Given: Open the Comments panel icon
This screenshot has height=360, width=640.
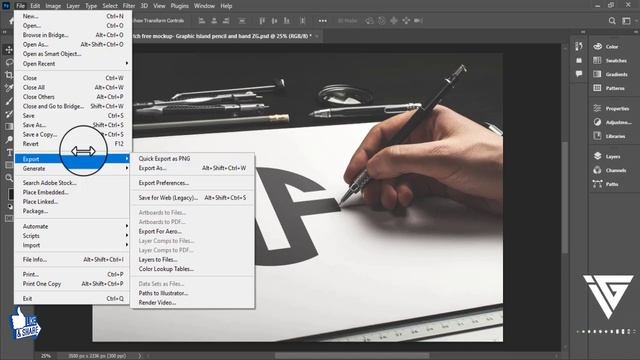Looking at the screenshot, I should coord(579,74).
